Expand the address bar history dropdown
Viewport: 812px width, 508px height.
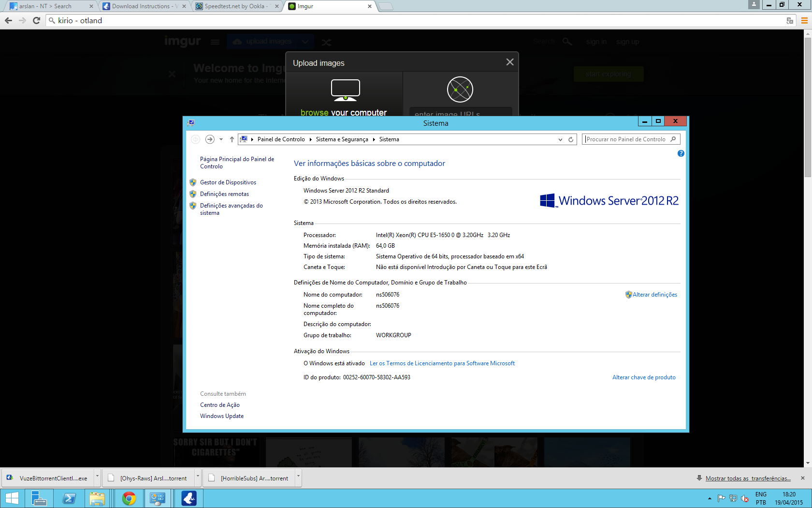560,139
